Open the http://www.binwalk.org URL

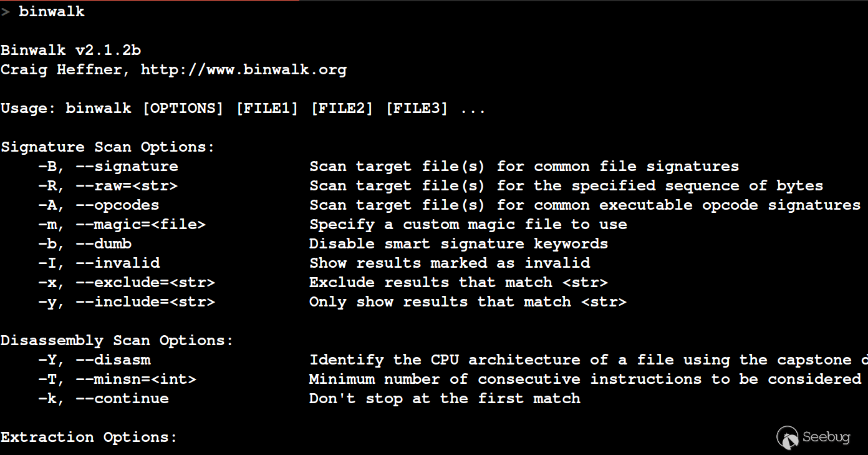244,70
